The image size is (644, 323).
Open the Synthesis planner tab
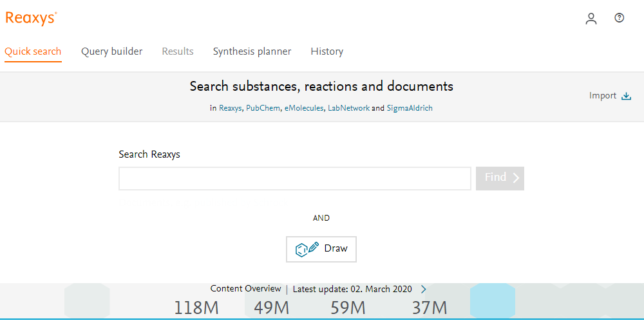coord(252,51)
